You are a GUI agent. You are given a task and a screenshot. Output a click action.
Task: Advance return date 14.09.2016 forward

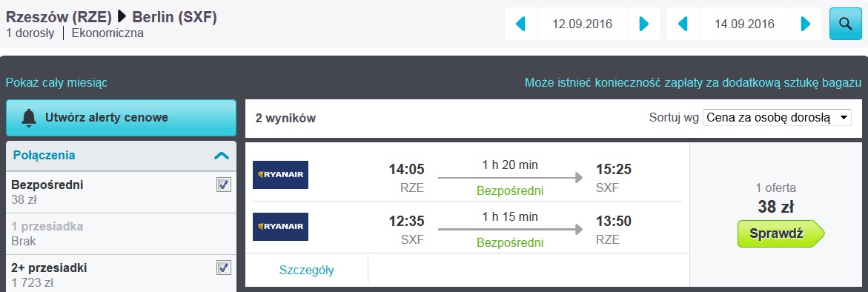tap(806, 24)
